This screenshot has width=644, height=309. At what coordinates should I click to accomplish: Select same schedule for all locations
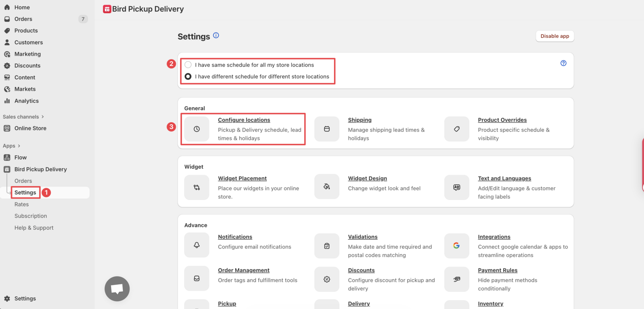188,65
